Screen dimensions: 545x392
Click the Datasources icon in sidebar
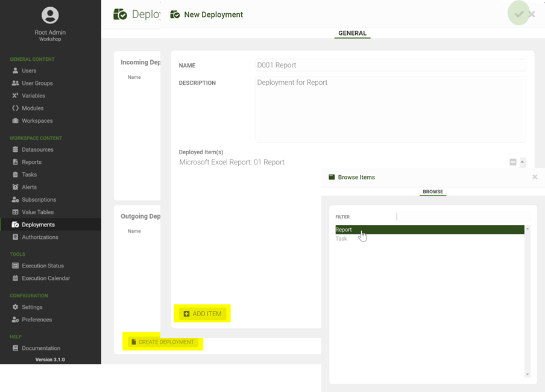16,149
